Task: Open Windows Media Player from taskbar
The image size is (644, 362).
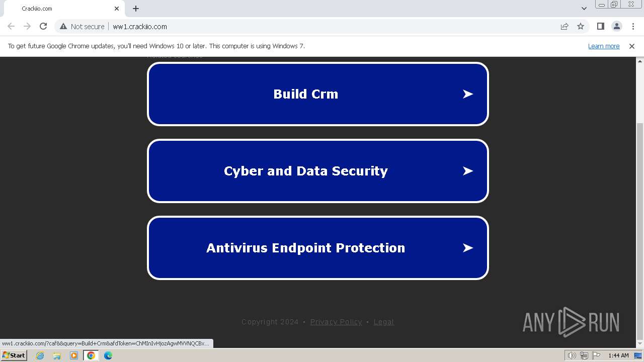Action: [74, 355]
